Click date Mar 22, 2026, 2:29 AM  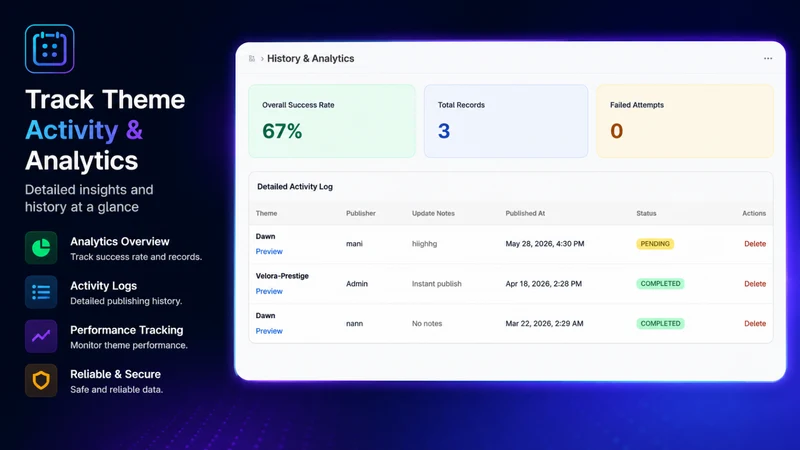point(544,323)
